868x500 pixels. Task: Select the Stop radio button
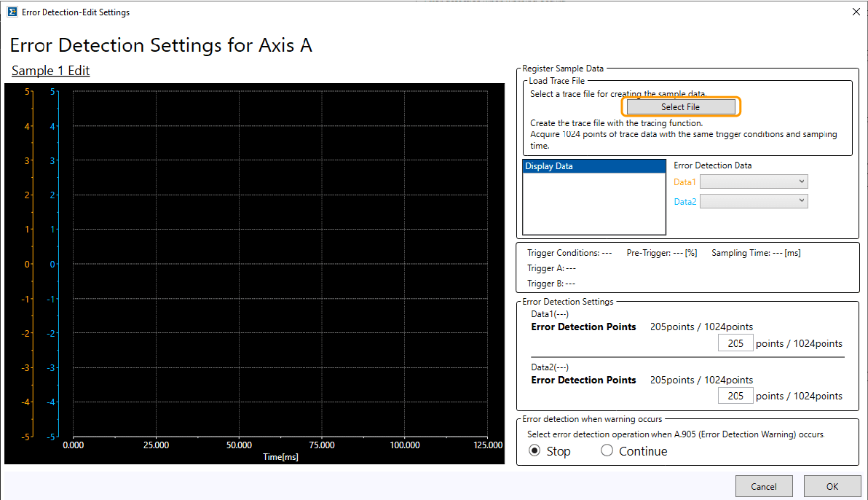[535, 451]
